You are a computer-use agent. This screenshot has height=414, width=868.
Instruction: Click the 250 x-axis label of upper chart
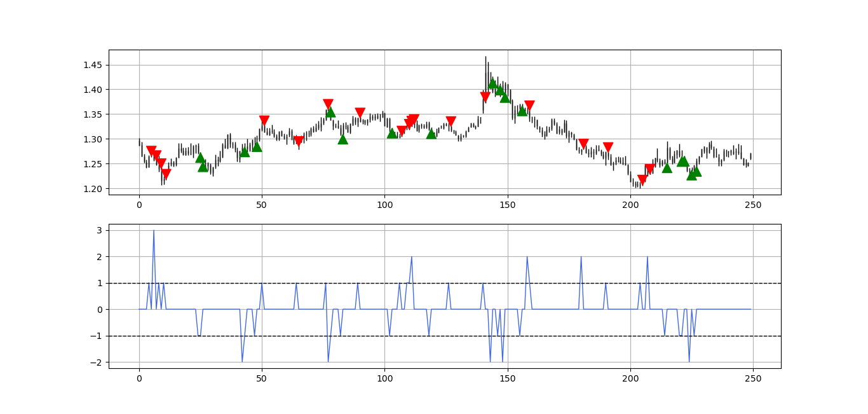click(x=753, y=205)
